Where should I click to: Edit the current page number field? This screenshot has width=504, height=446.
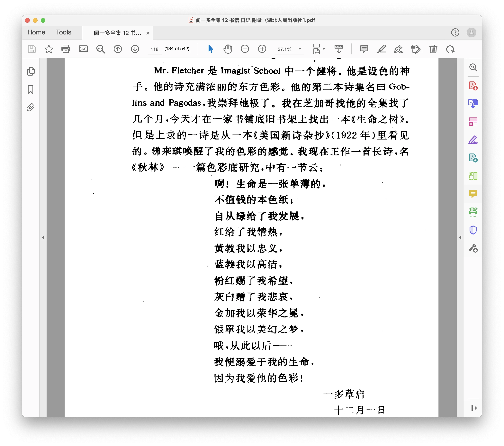tap(154, 49)
